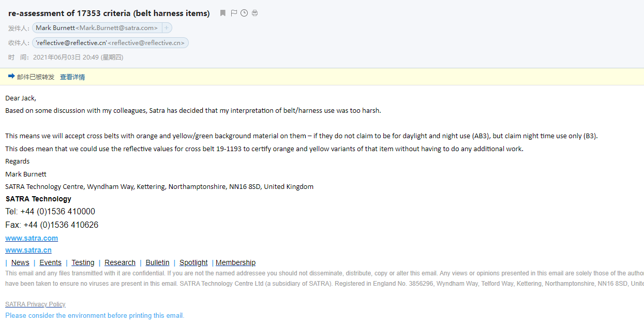Set a reminder using the clock icon
Image resolution: width=644 pixels, height=323 pixels.
244,13
